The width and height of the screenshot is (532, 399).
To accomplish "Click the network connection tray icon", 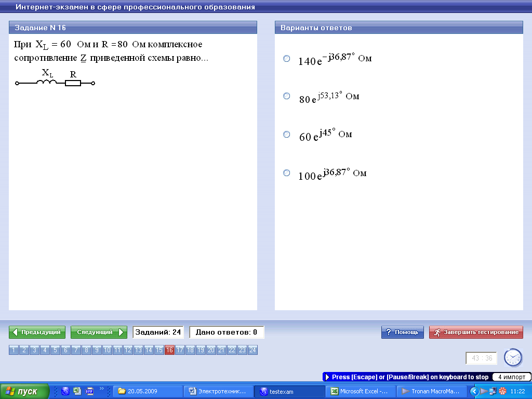I will 493,392.
